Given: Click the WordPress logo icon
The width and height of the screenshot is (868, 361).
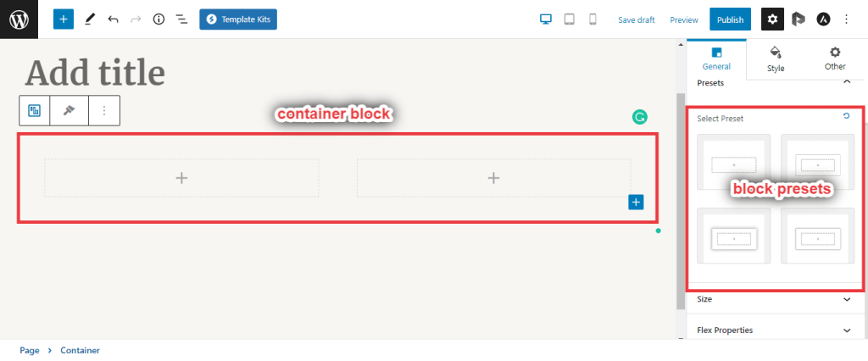Looking at the screenshot, I should (19, 19).
